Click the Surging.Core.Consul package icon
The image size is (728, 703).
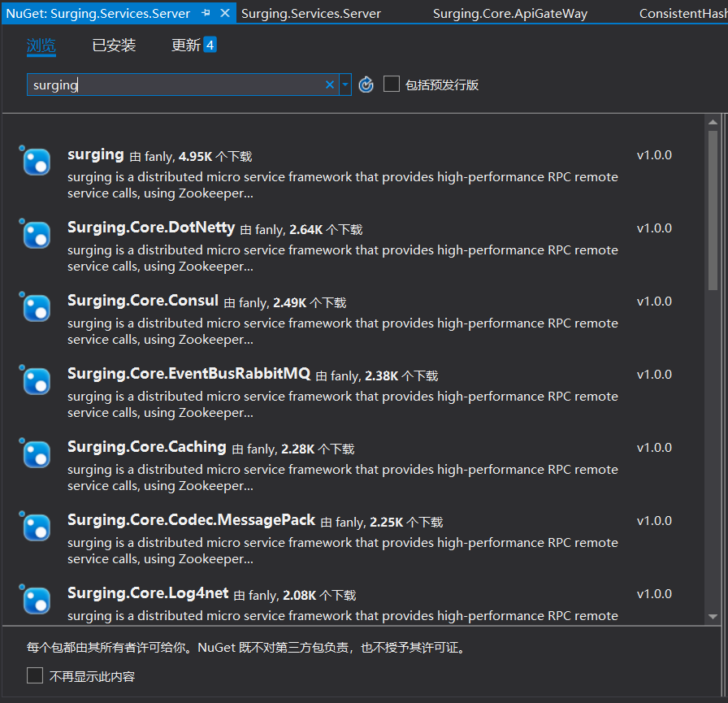pos(37,308)
